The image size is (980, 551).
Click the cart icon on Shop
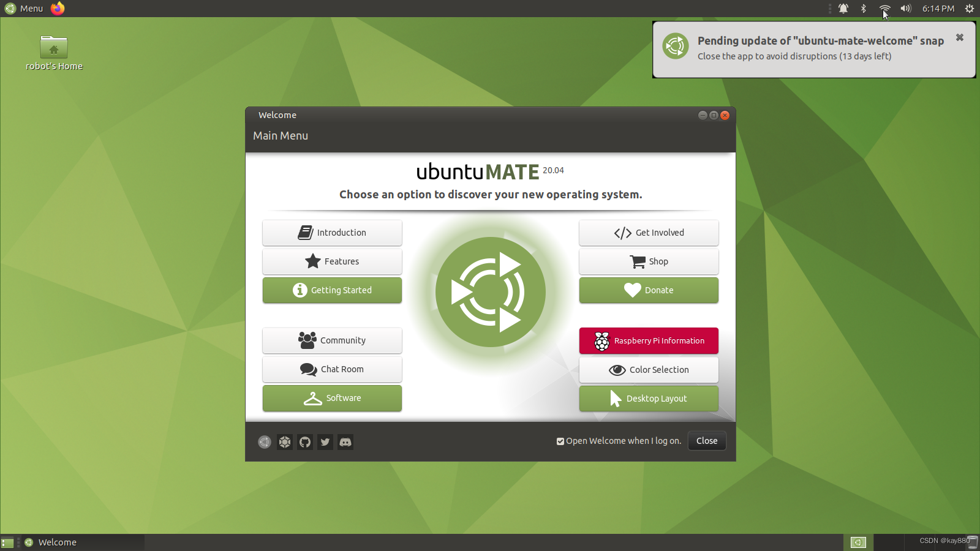point(638,261)
